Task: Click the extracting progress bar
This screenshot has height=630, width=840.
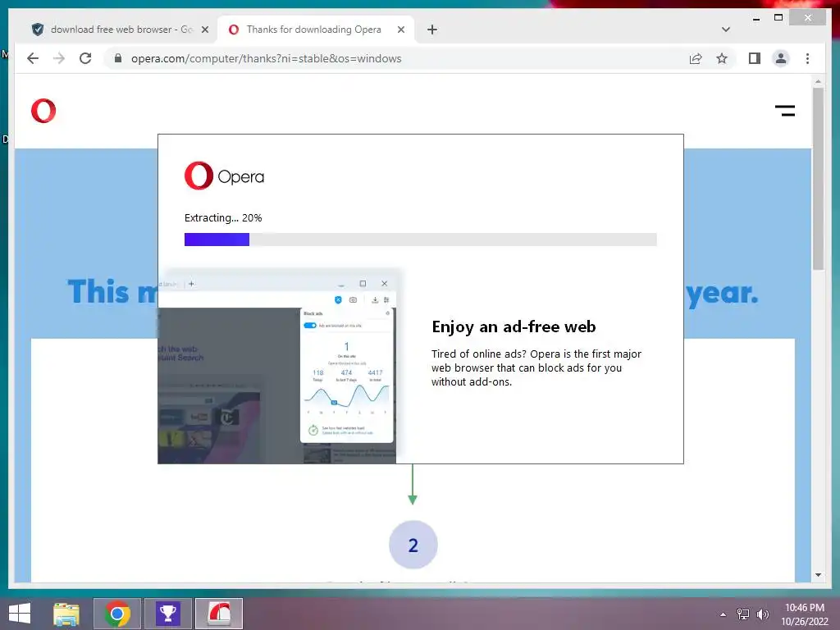Action: pos(421,240)
